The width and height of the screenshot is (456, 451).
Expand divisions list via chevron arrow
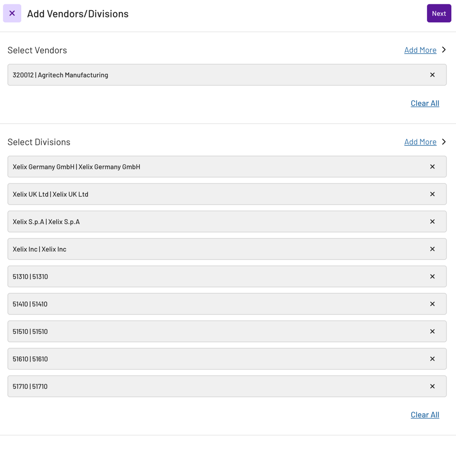(444, 142)
